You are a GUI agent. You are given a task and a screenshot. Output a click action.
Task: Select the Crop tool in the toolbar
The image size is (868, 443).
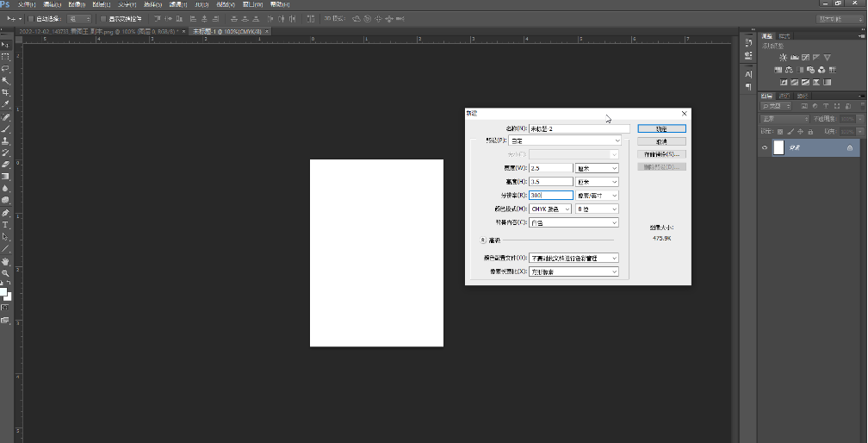click(5, 92)
